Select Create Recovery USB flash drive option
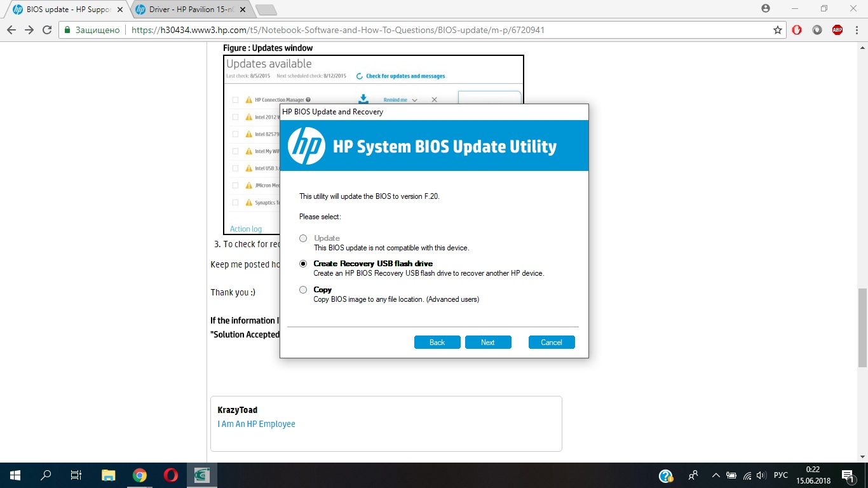Viewport: 868px width, 488px height. click(303, 264)
